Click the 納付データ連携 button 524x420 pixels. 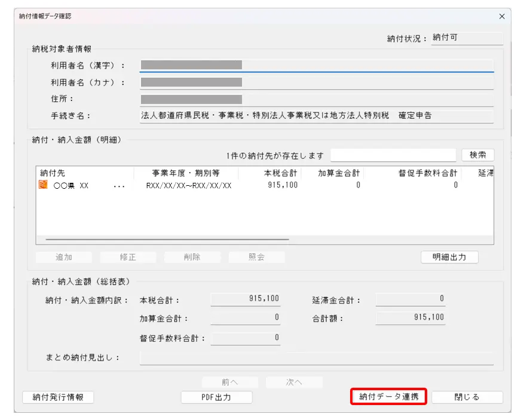388,397
